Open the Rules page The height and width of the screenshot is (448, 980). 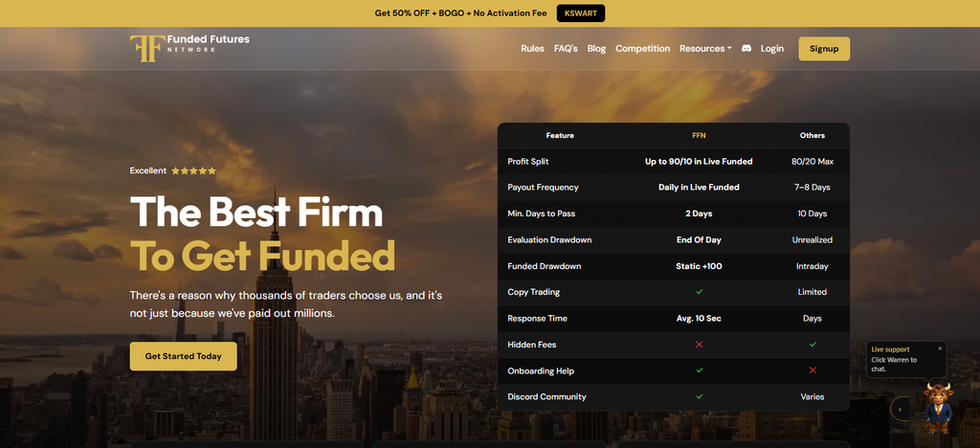point(532,49)
